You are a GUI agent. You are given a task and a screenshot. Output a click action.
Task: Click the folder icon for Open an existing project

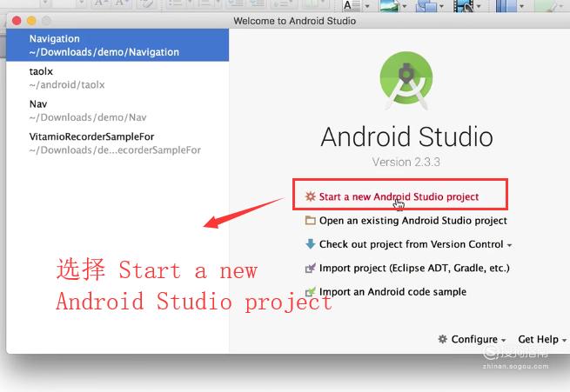pos(310,220)
